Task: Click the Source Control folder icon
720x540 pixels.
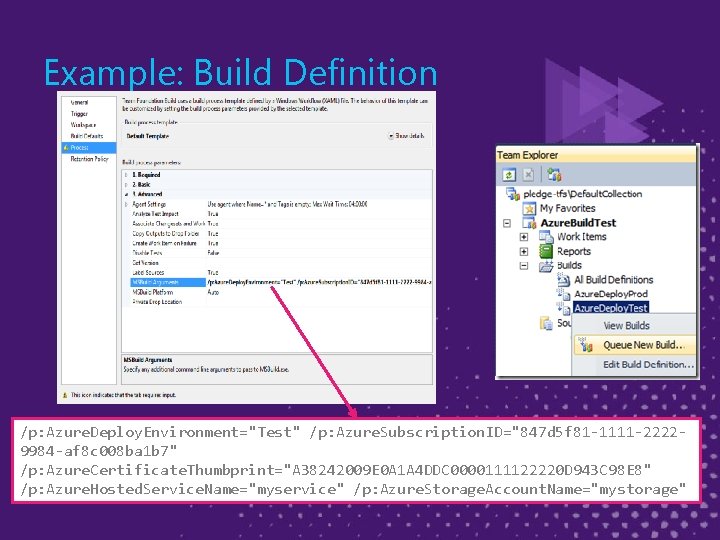Action: click(546, 323)
